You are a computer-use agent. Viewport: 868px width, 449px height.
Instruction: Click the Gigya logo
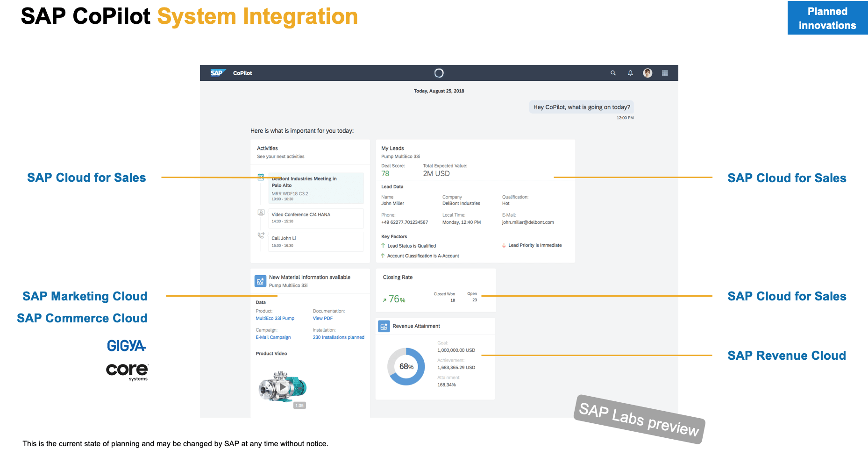point(127,346)
